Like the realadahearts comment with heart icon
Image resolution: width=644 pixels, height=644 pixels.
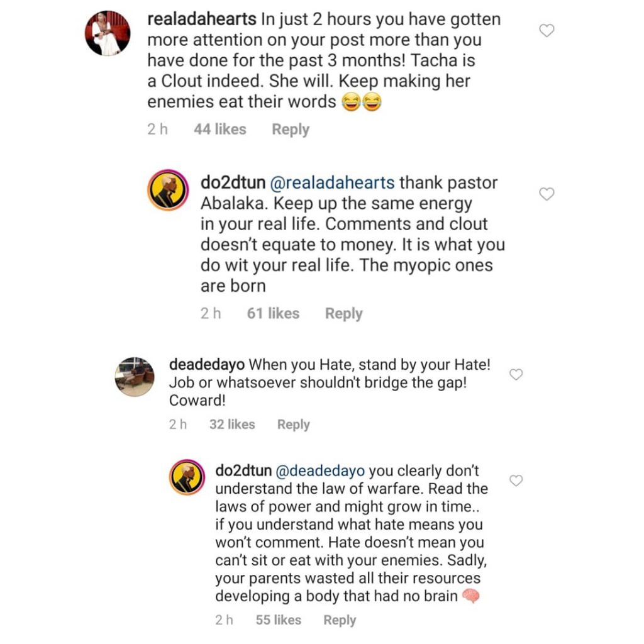coord(547,30)
